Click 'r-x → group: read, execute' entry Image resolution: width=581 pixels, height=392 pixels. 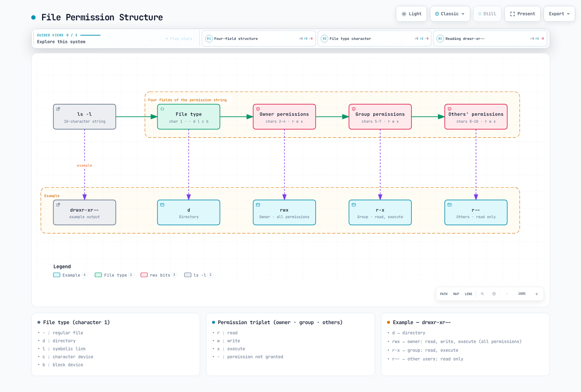[x=425, y=350]
